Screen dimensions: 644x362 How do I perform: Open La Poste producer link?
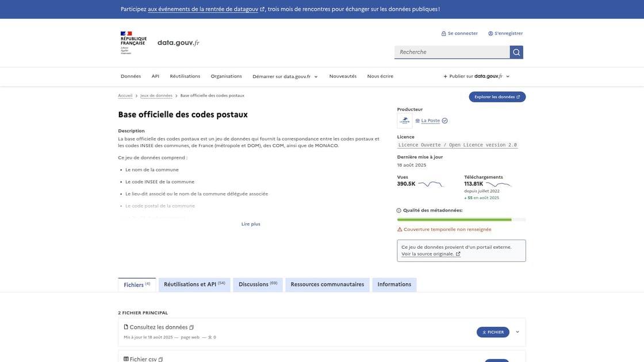point(430,121)
